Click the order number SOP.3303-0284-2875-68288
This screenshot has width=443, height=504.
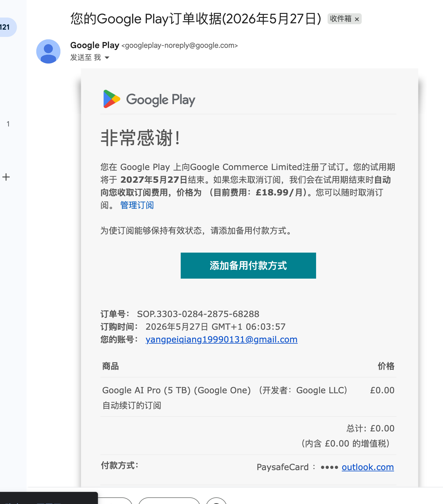tap(198, 314)
